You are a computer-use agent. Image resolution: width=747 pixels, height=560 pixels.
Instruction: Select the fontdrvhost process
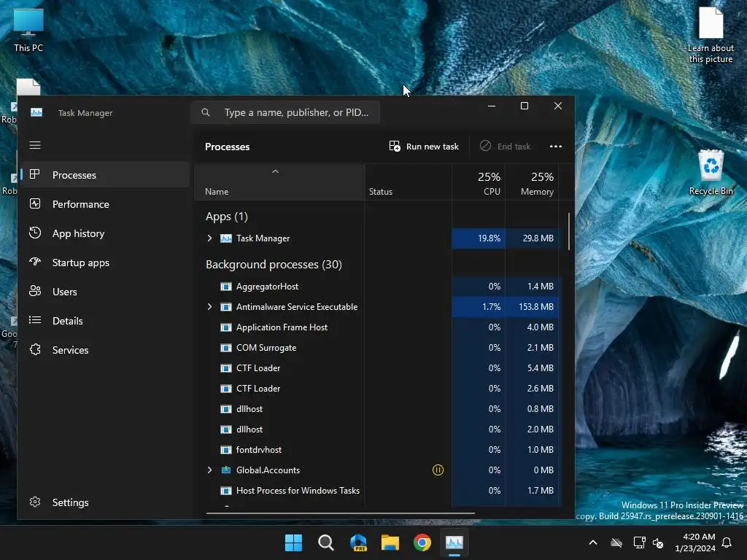[x=379, y=450]
